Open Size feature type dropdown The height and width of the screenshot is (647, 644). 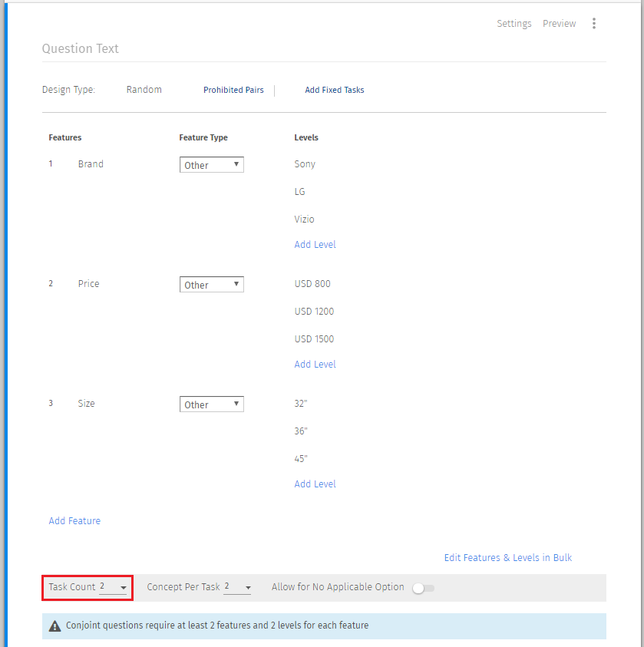pyautogui.click(x=211, y=404)
